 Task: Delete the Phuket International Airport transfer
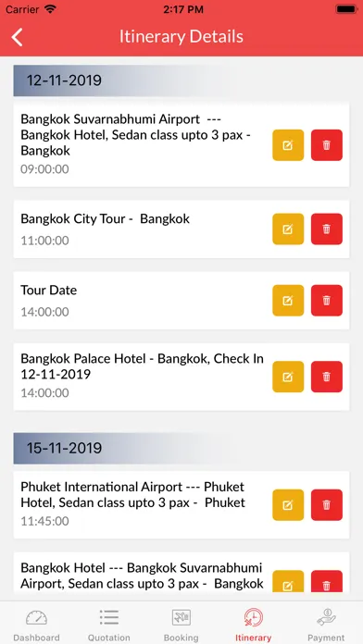[326, 505]
